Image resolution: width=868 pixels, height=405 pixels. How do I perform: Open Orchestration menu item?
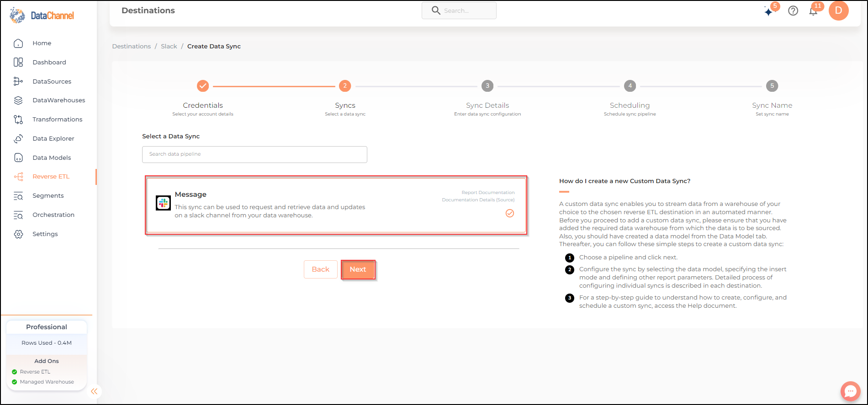coord(53,215)
